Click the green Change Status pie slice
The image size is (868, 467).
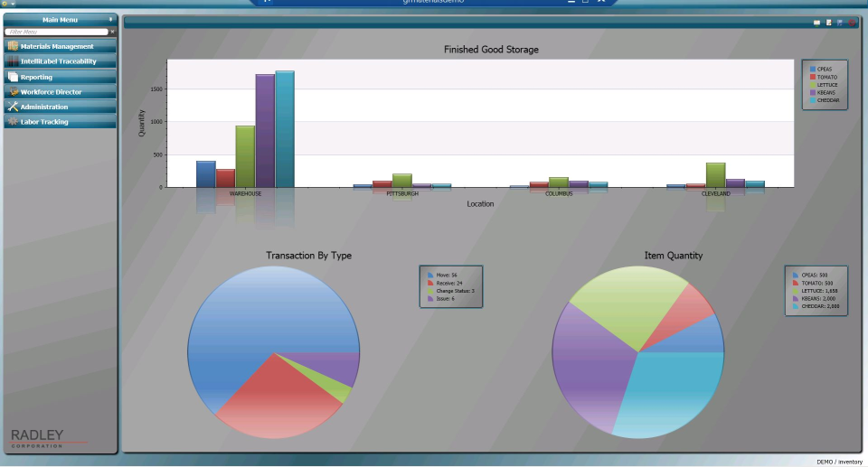(x=335, y=388)
